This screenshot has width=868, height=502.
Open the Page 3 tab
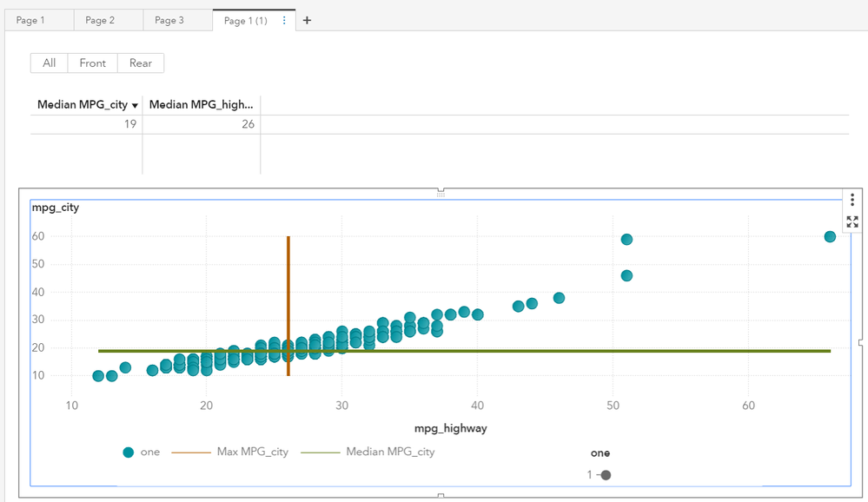(169, 21)
